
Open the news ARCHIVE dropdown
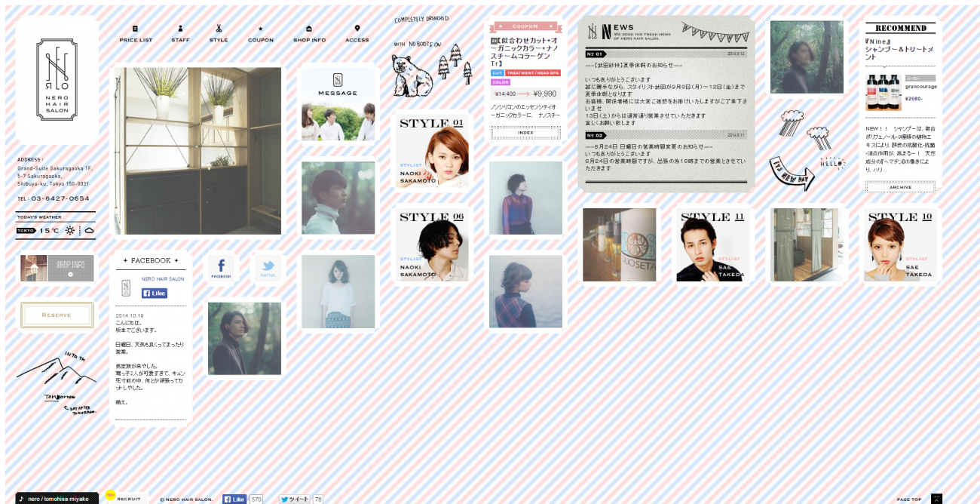tap(899, 187)
